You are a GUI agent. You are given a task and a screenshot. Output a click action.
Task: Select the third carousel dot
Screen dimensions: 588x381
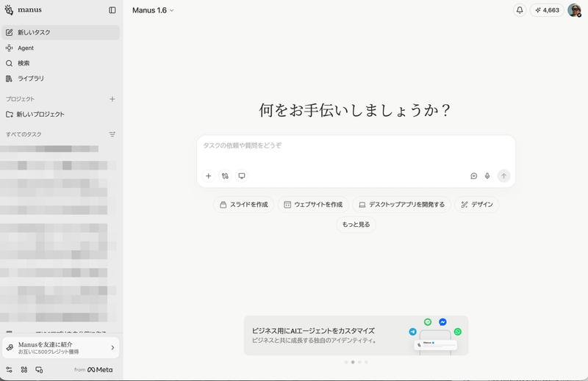(x=359, y=362)
